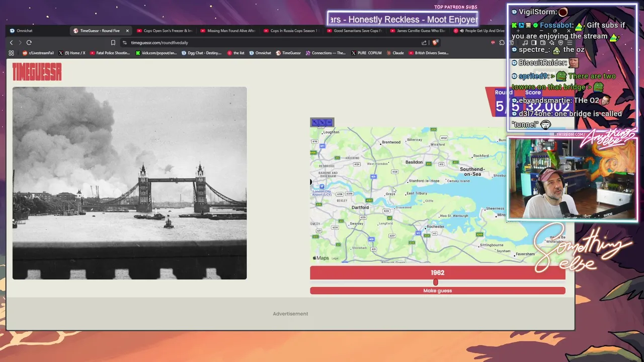The height and width of the screenshot is (362, 644).
Task: Click the address bar URL timeguessr.com/roundfivedaily
Action: (159, 43)
